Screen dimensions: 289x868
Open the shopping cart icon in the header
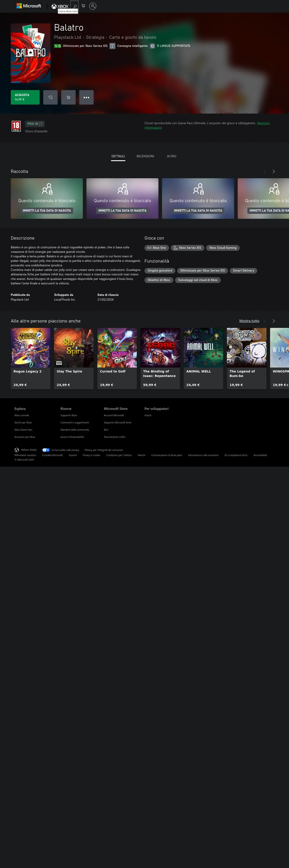point(83,6)
